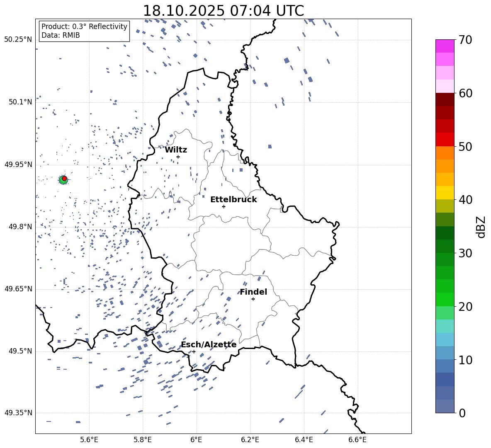Pick the yellow 40 dBZ color band
The height and width of the screenshot is (448, 491).
pyautogui.click(x=445, y=193)
